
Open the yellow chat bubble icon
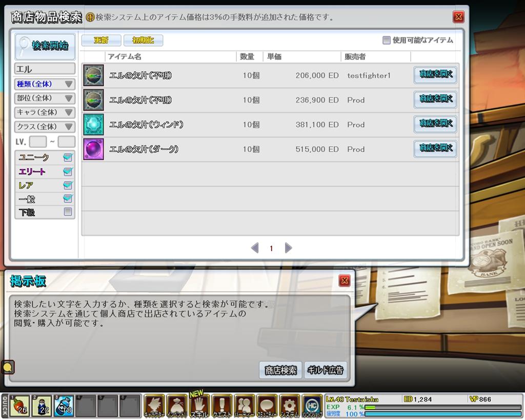point(8,367)
